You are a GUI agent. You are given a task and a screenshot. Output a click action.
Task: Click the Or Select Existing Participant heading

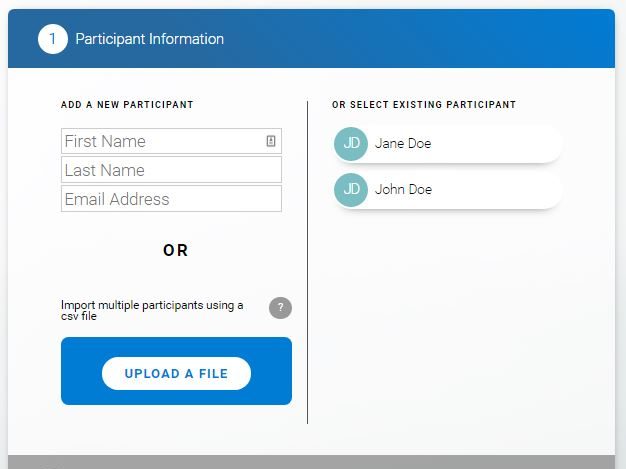424,105
